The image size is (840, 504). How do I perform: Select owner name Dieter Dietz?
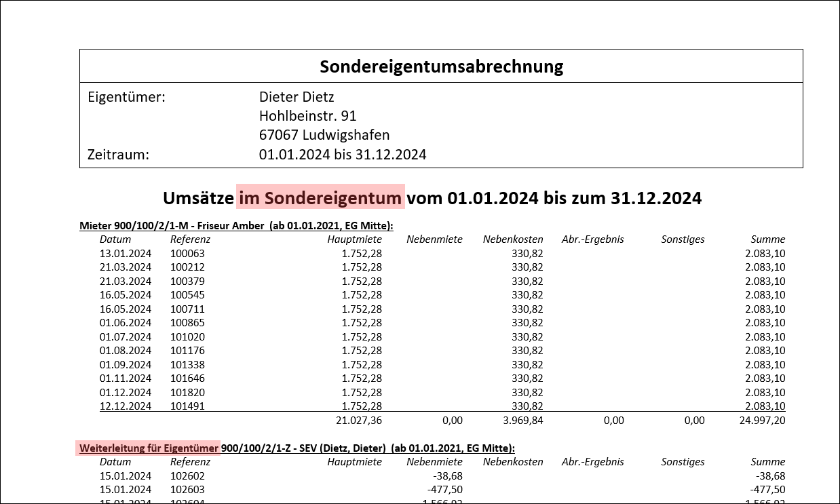[297, 97]
